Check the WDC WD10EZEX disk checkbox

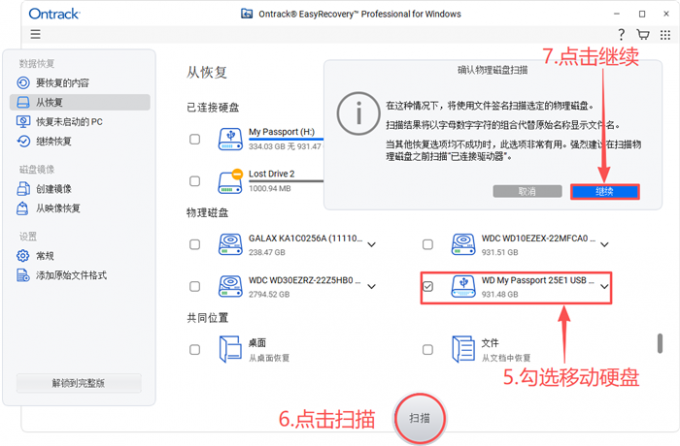pyautogui.click(x=428, y=245)
